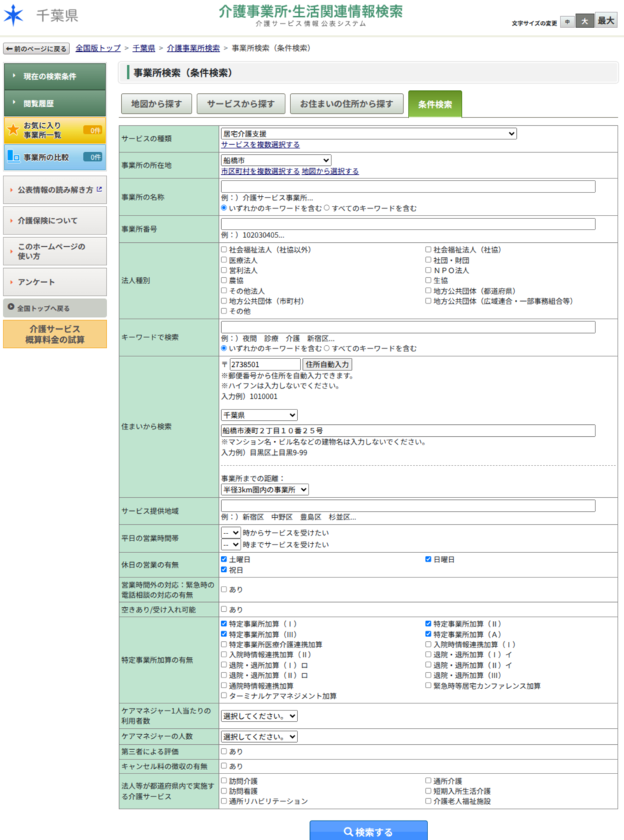Screen dimensions: 624x840
Task: Open the サービスの種類 dropdown
Action: (x=369, y=133)
